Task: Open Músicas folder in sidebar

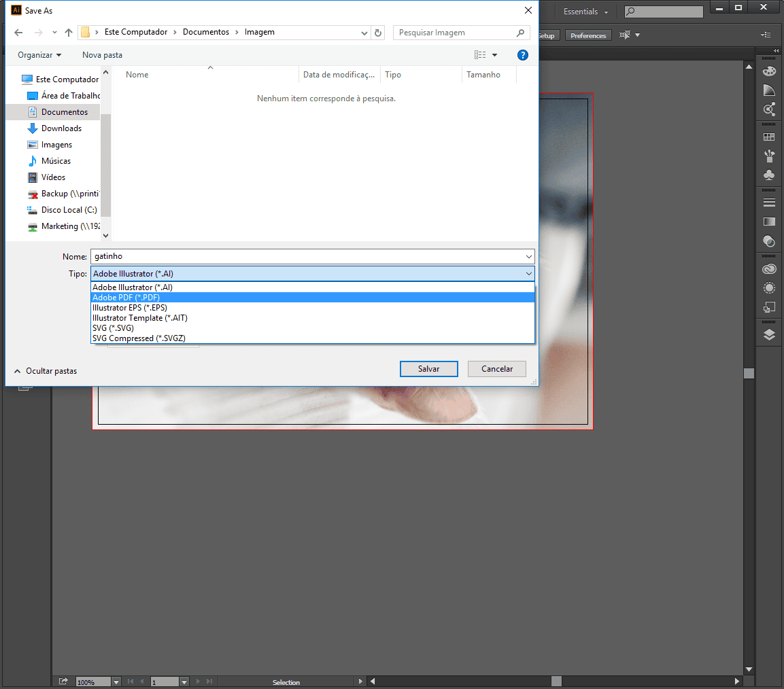Action: coord(49,161)
